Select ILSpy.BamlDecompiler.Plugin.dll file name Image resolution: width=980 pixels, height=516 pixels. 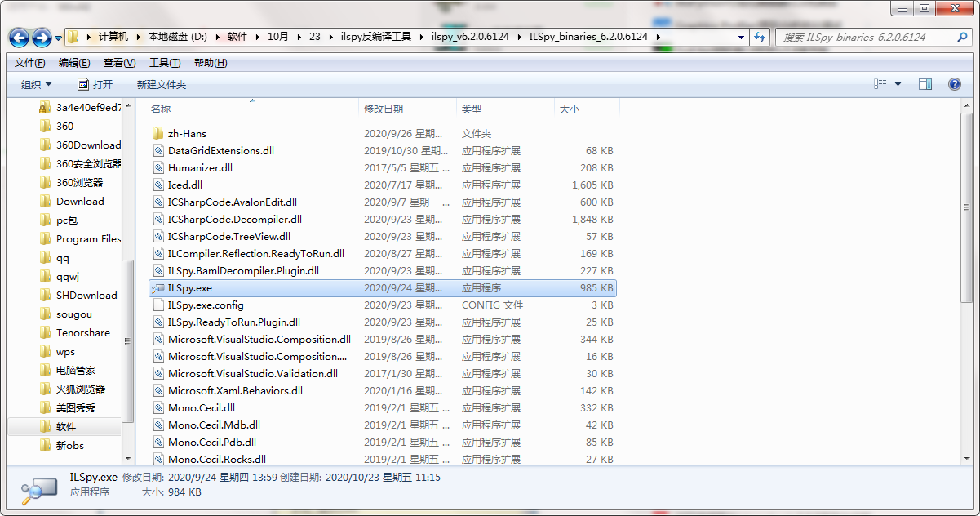pyautogui.click(x=243, y=270)
